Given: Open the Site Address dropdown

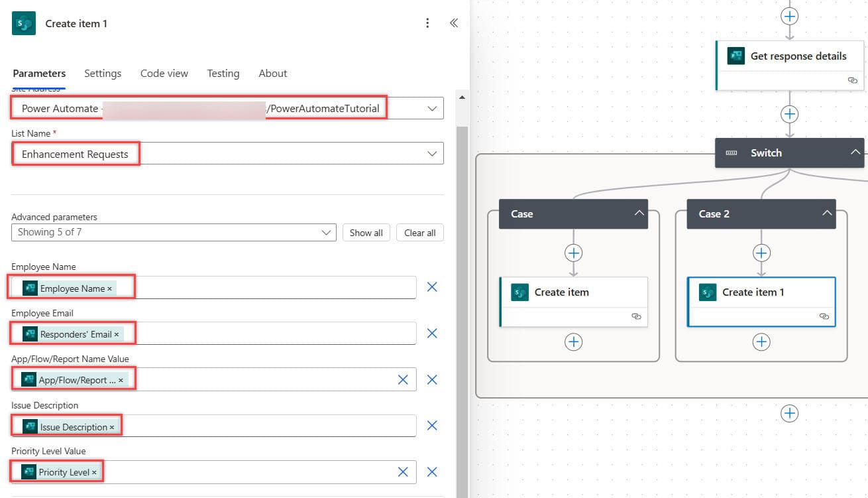Looking at the screenshot, I should [x=432, y=107].
